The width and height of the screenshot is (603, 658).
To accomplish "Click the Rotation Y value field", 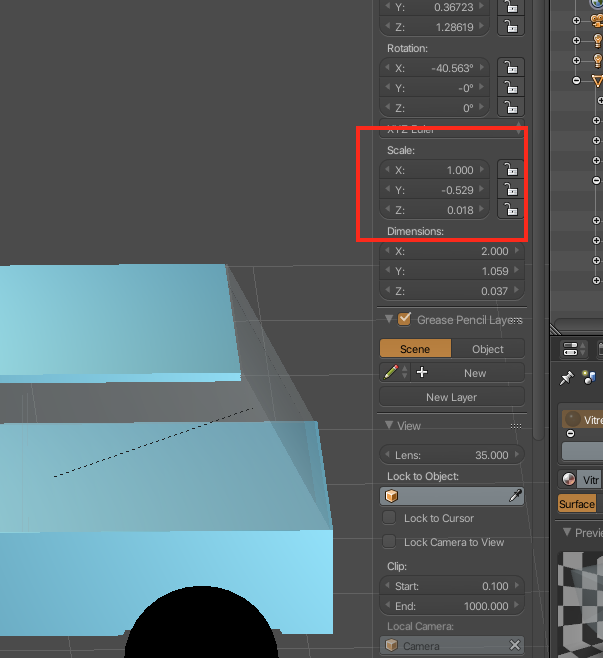I will [434, 88].
